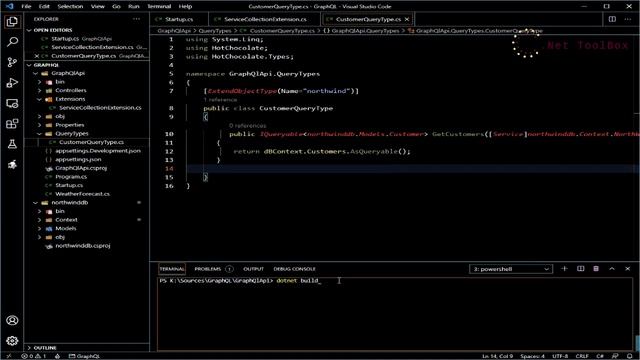Kill the terminal with trash icon
The image size is (640, 360).
pos(596,269)
